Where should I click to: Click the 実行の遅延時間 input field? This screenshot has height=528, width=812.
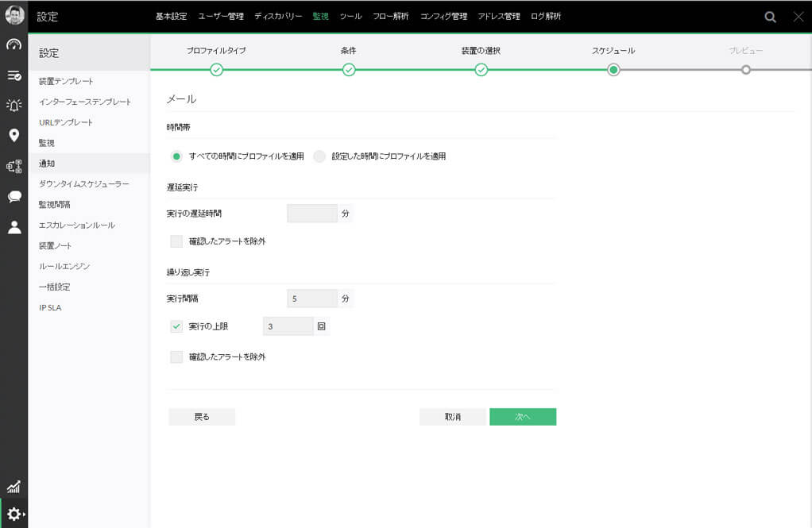312,214
